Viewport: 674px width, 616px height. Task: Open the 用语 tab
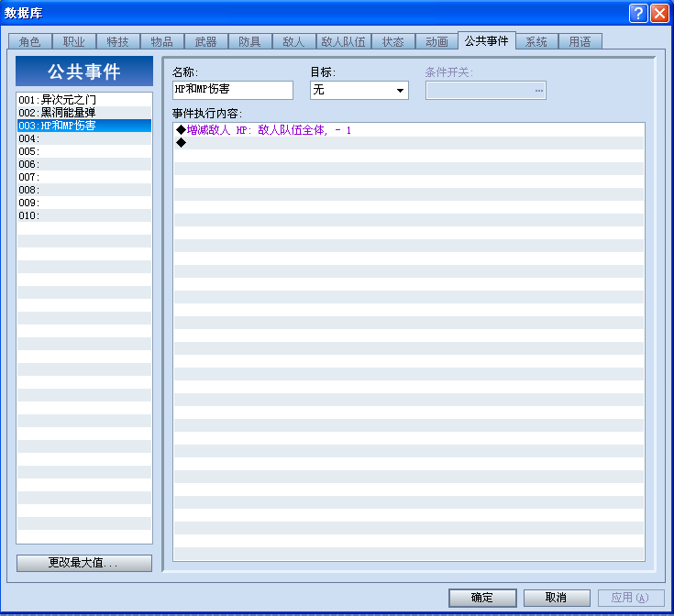tap(580, 41)
